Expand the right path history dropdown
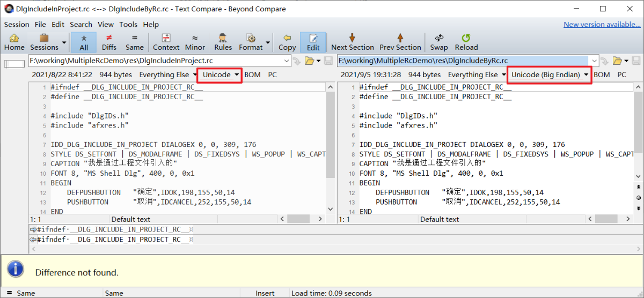Screen dimensions: 644x298 595,61
